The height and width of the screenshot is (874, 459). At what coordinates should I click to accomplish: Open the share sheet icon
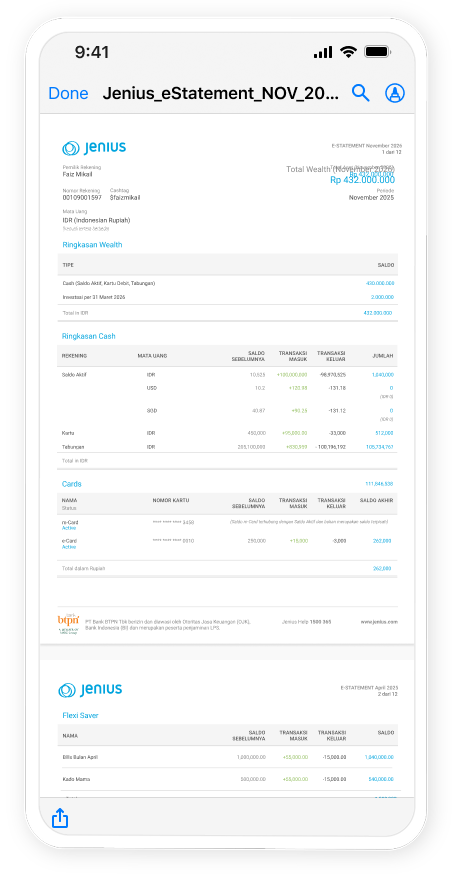tap(60, 818)
